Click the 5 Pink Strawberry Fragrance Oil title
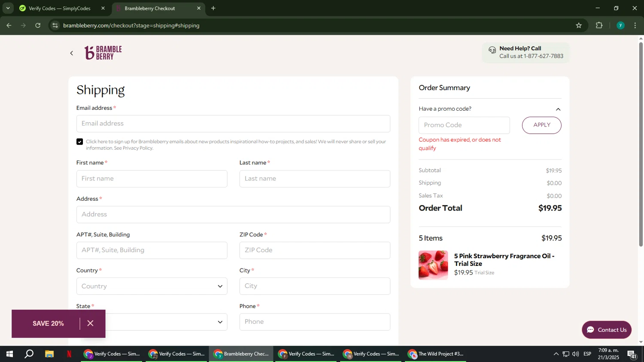The image size is (644, 362). 504,259
